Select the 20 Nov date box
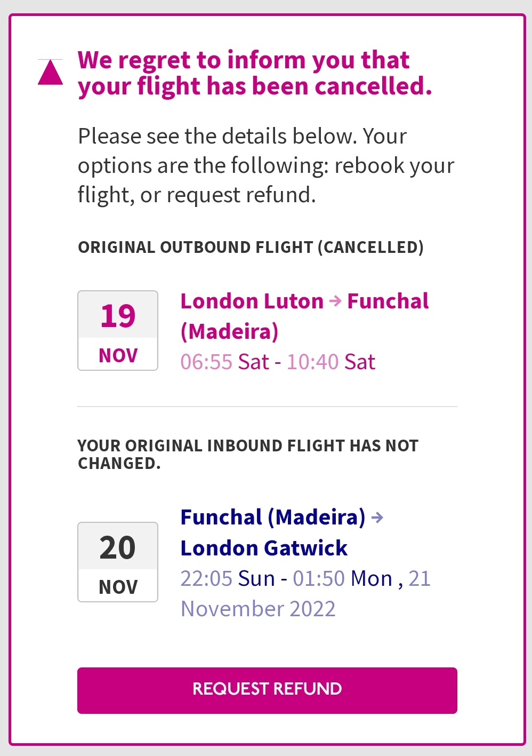 118,562
